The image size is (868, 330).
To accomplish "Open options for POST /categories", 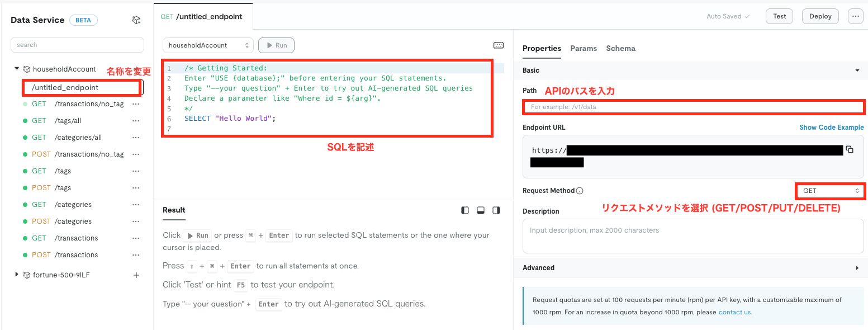I will click(x=136, y=221).
